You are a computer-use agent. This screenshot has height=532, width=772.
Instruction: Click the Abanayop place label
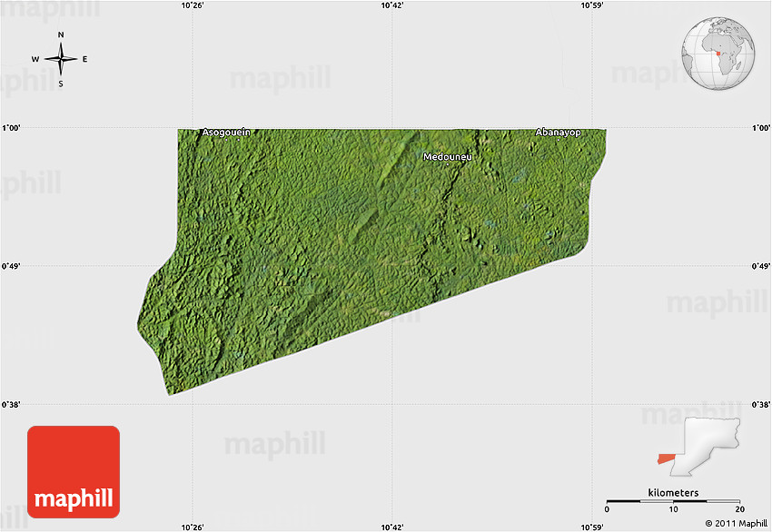558,133
